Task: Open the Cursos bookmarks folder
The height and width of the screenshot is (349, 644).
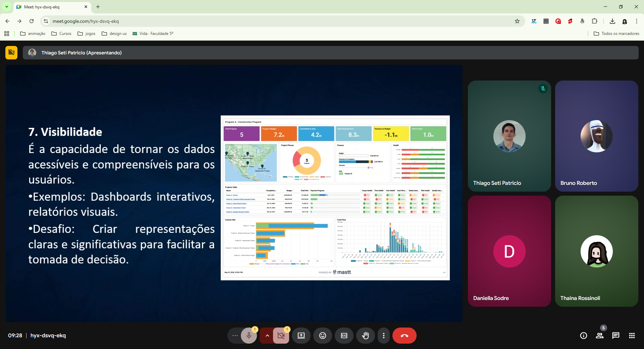Action: tap(61, 34)
